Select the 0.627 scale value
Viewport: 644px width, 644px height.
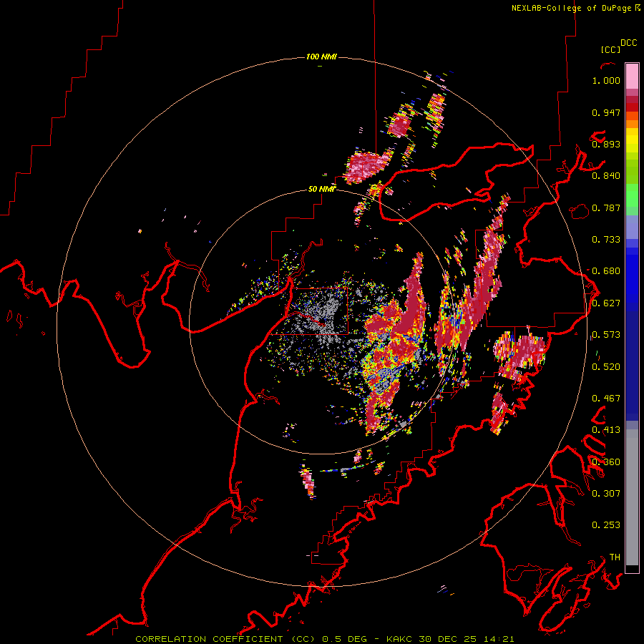606,303
